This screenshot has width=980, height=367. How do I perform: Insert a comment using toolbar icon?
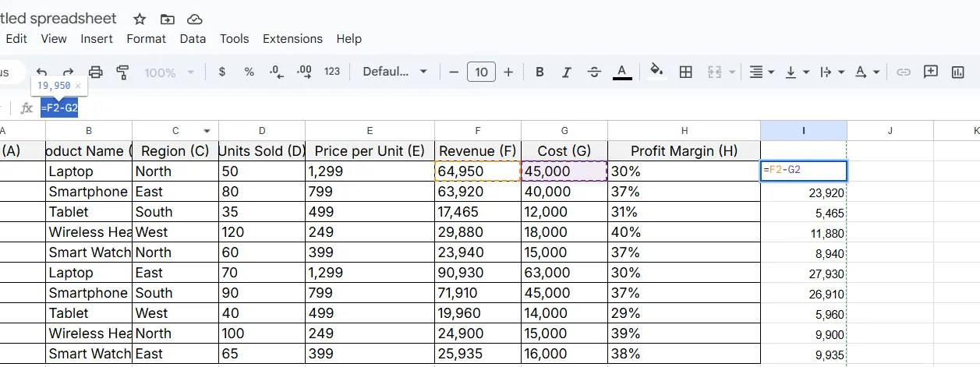pyautogui.click(x=930, y=72)
